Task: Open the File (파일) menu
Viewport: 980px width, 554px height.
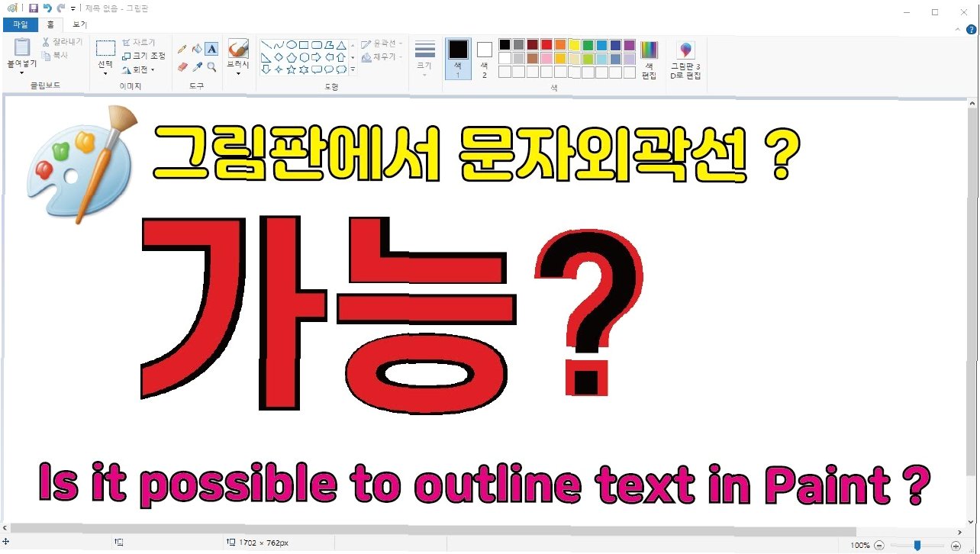Action: click(x=20, y=25)
